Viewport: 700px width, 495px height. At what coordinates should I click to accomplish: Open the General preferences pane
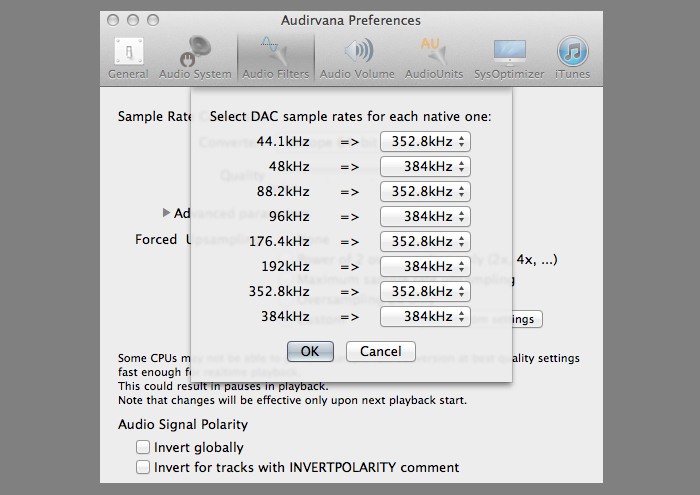[x=128, y=58]
